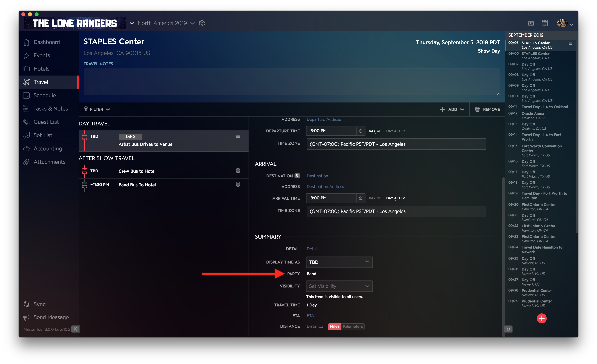Viewport: 597px width, 364px height.
Task: Open the Filter dropdown
Action: [97, 109]
